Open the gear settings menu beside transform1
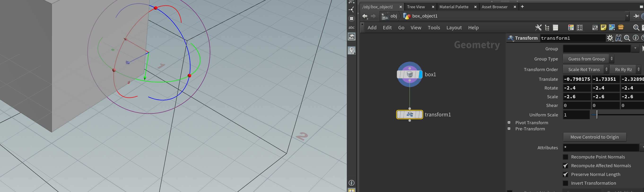Screen dimensions: 644x192 (x=610, y=38)
